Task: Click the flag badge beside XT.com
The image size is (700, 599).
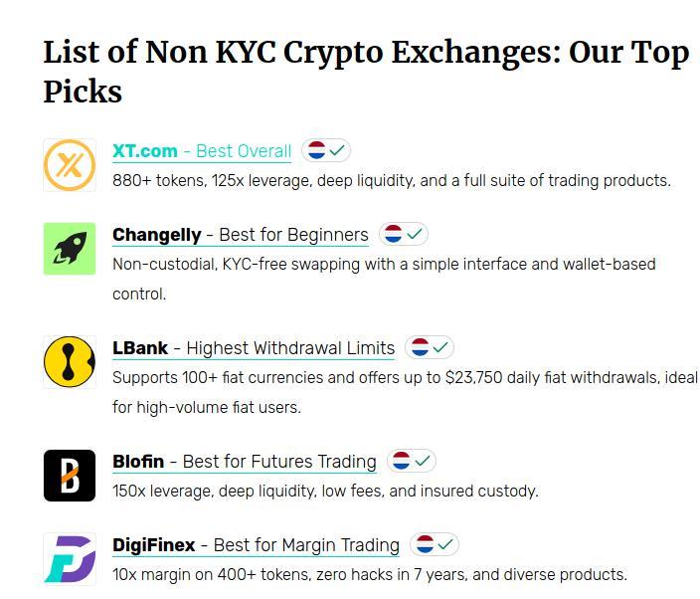Action: click(326, 150)
